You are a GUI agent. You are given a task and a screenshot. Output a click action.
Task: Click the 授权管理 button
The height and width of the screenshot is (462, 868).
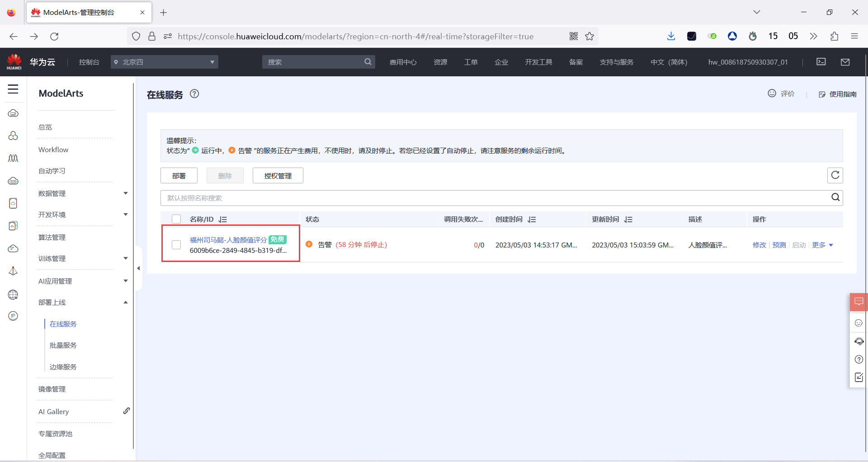coord(278,176)
